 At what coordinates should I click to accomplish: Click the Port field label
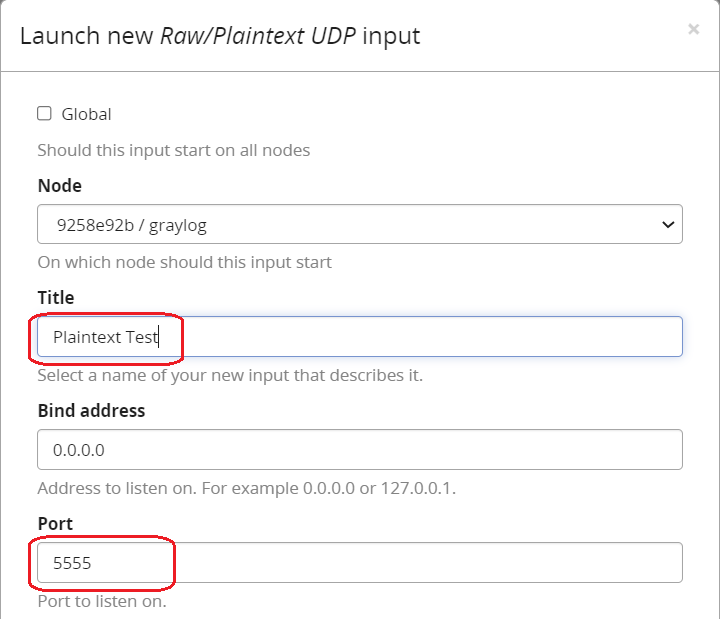click(55, 524)
